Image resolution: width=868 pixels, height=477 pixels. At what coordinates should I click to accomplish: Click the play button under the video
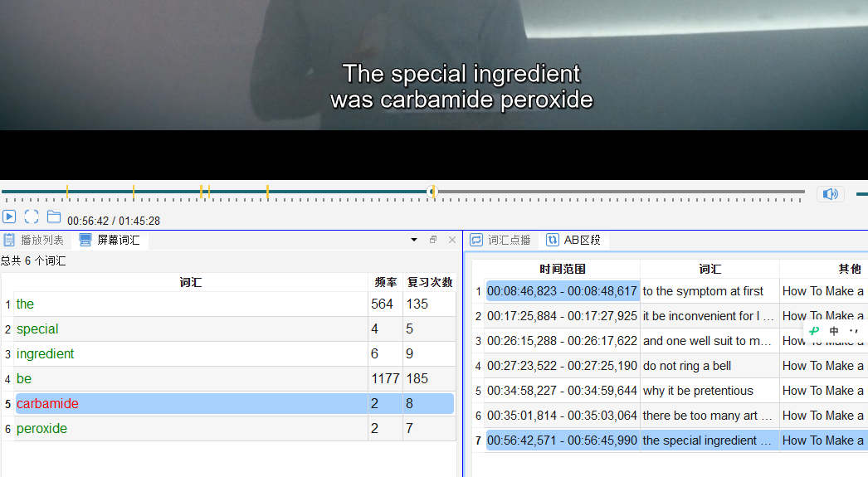pyautogui.click(x=9, y=217)
